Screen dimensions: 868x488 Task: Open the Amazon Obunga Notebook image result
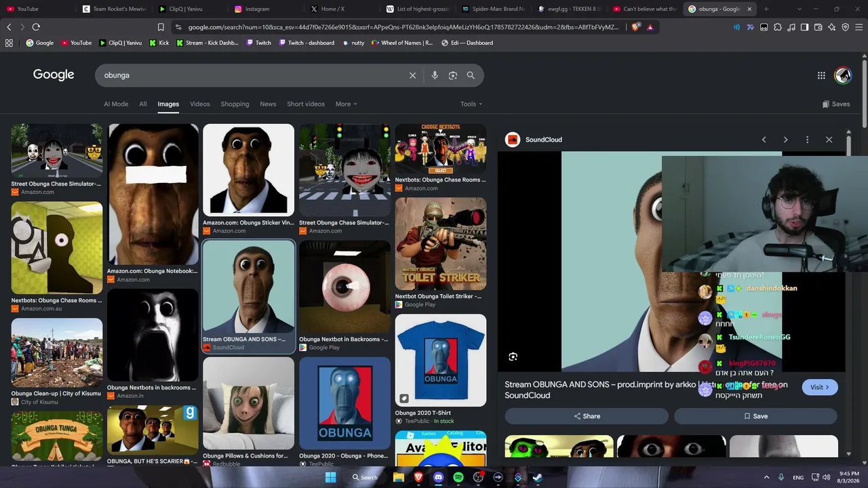coord(153,195)
